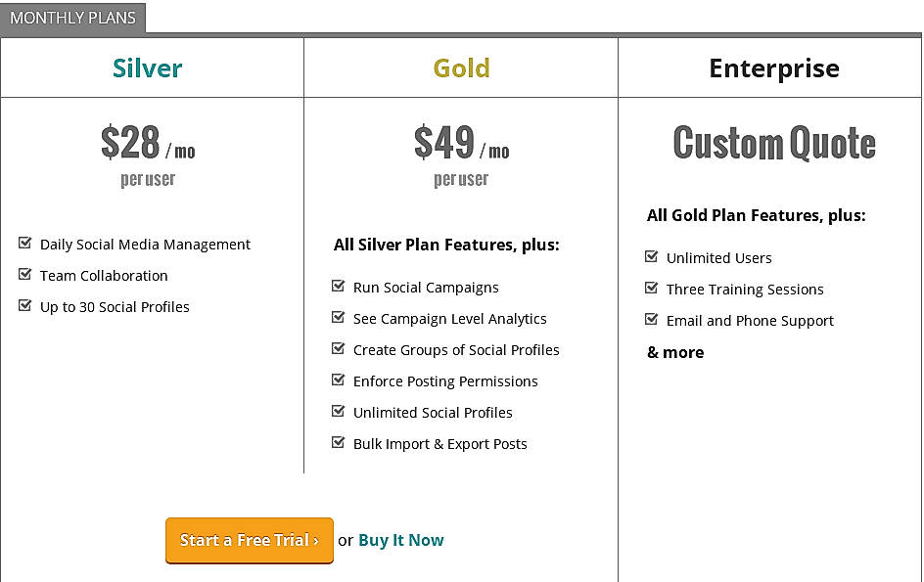Toggle the Team Collaboration checkbox

[25, 275]
